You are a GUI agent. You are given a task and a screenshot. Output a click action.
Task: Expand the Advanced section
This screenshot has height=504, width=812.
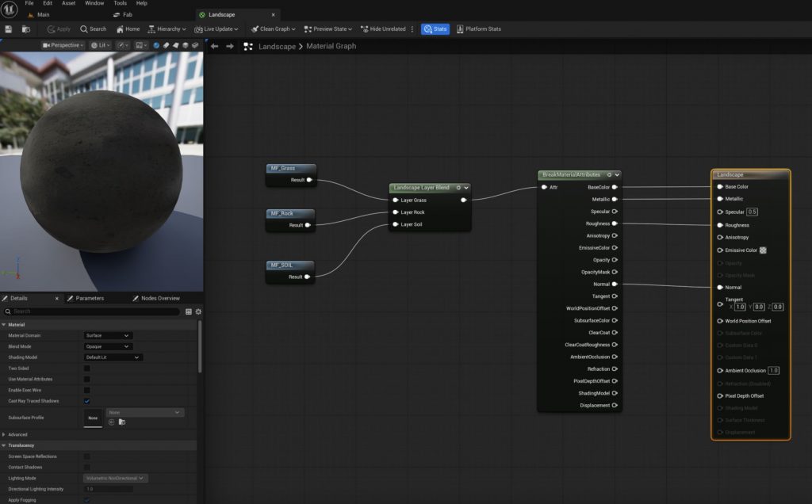tap(17, 434)
